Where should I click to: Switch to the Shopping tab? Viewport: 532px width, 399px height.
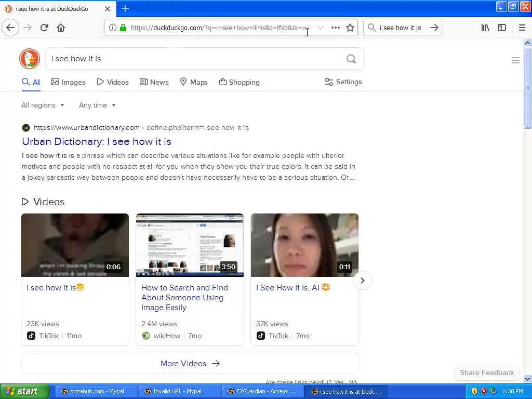[239, 82]
